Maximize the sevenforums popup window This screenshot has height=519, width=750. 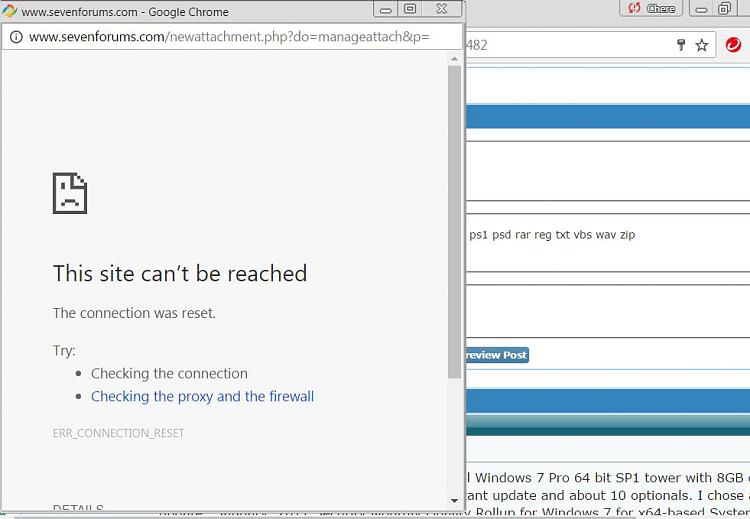click(x=410, y=9)
